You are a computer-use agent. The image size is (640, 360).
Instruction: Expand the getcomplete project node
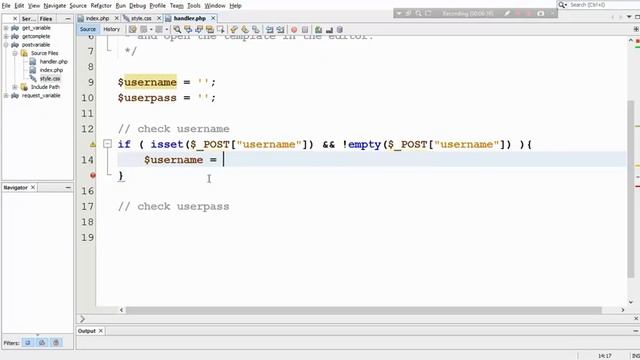tap(6, 36)
